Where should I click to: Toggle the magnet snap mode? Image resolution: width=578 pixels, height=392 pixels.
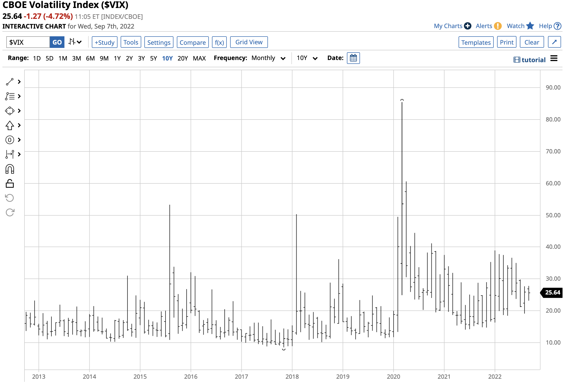point(10,169)
